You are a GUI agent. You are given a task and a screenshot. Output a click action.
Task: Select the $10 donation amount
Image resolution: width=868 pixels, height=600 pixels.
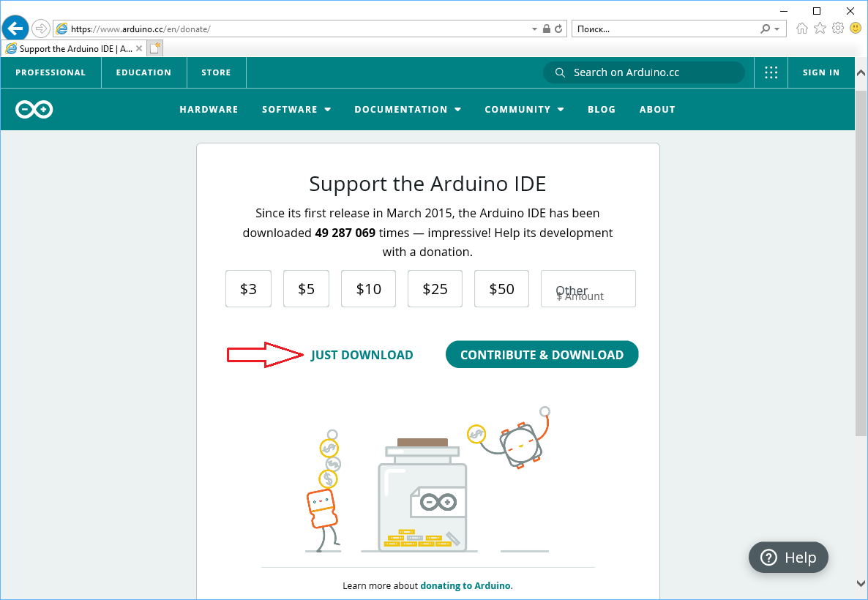[369, 288]
